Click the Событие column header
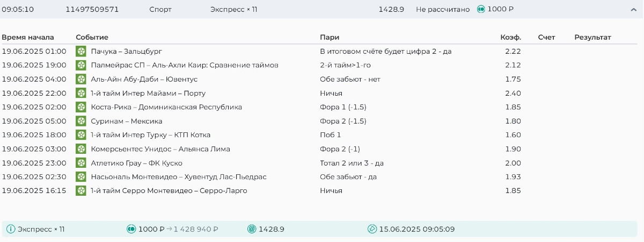Image resolution: width=644 pixels, height=242 pixels. coord(92,37)
